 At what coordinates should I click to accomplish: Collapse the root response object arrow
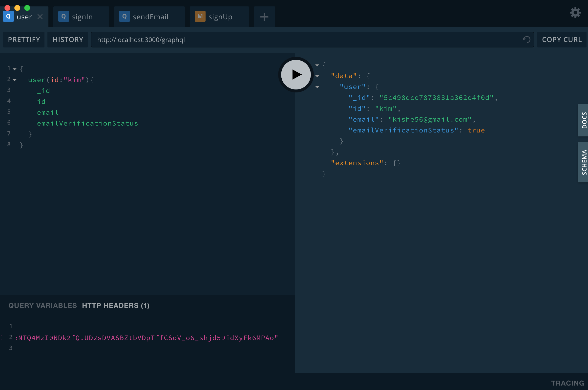317,65
